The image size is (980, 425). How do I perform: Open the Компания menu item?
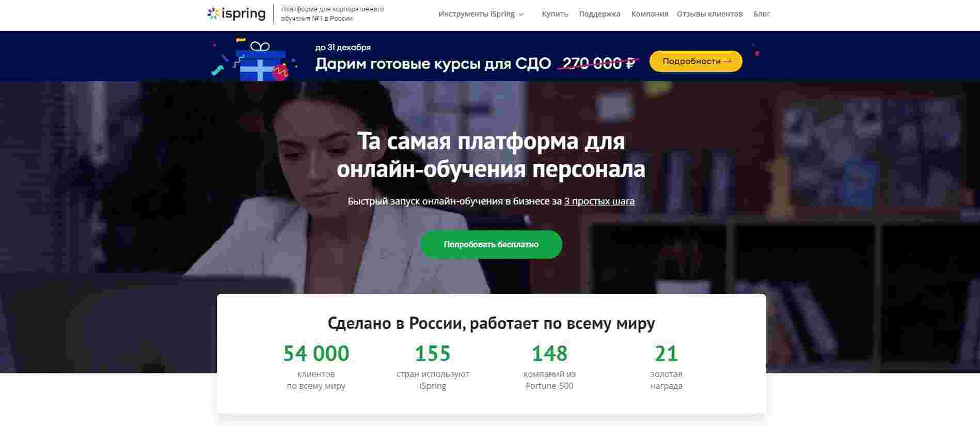click(x=650, y=14)
